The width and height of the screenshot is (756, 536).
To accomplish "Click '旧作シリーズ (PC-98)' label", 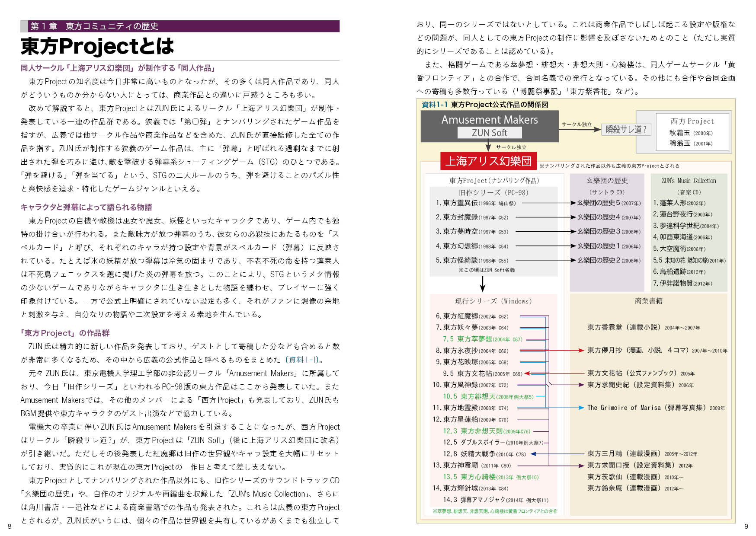I will click(x=493, y=193).
